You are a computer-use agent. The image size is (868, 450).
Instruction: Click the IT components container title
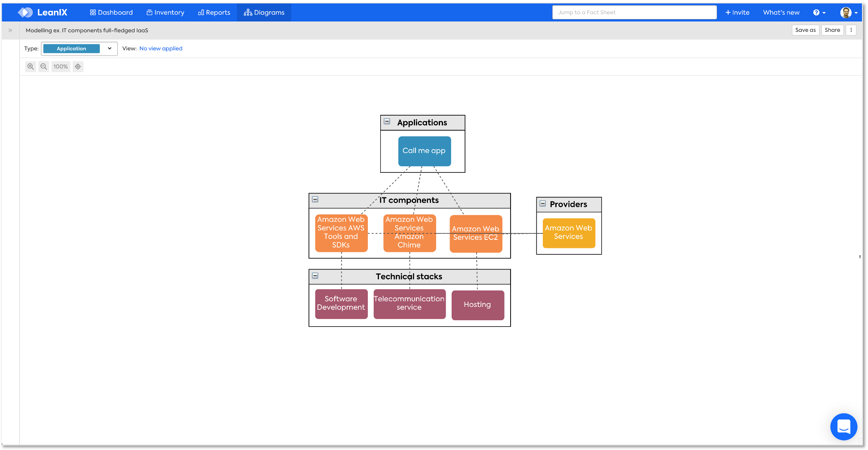tap(409, 200)
